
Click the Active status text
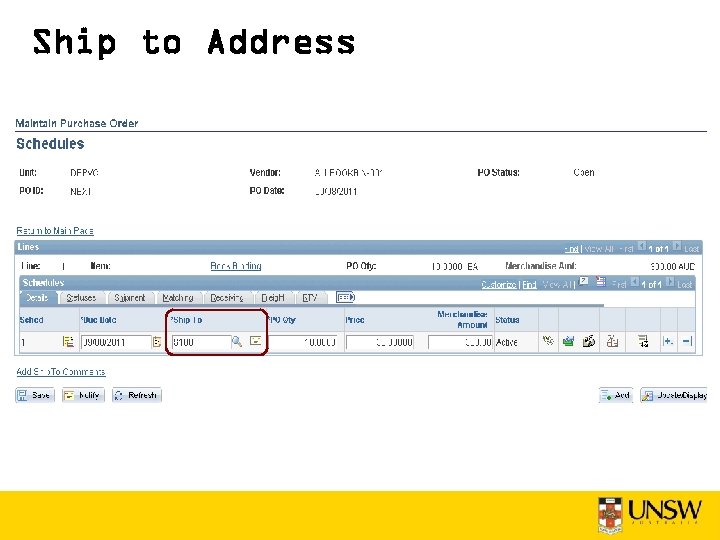pos(507,342)
